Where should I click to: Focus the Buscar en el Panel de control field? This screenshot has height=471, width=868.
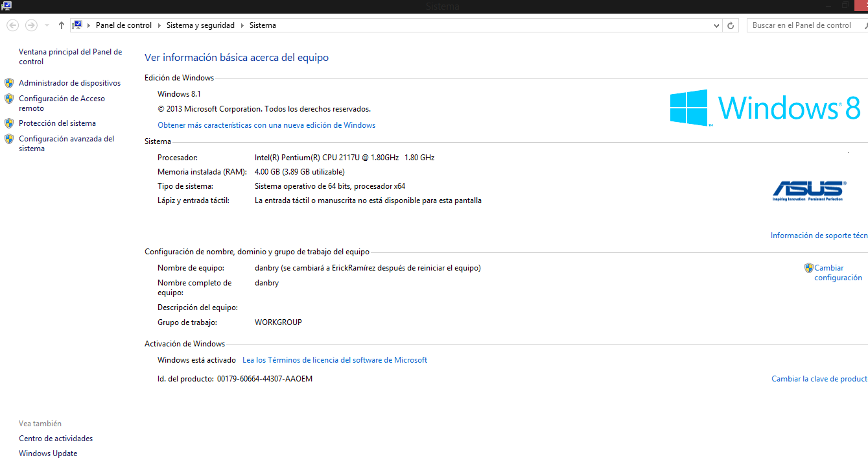point(804,25)
